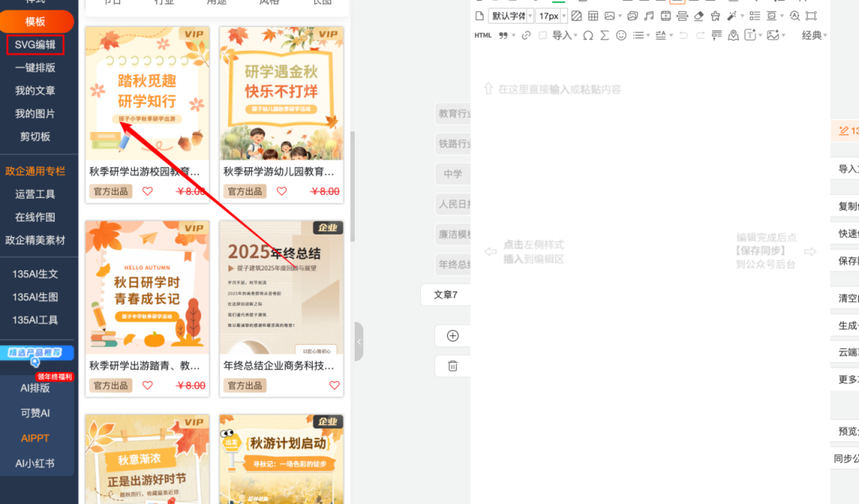Viewport: 859px width, 504px height.
Task: Click the Omega special character icon
Action: [x=588, y=35]
